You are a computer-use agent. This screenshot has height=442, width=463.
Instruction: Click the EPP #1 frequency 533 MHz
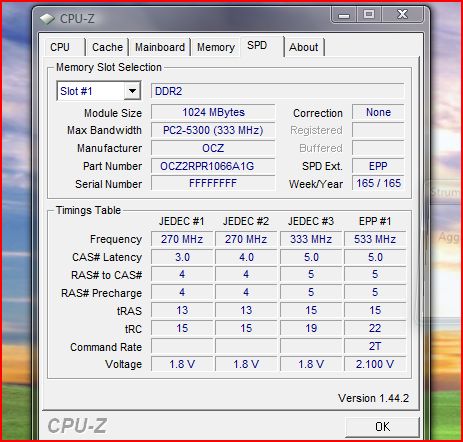click(x=375, y=239)
